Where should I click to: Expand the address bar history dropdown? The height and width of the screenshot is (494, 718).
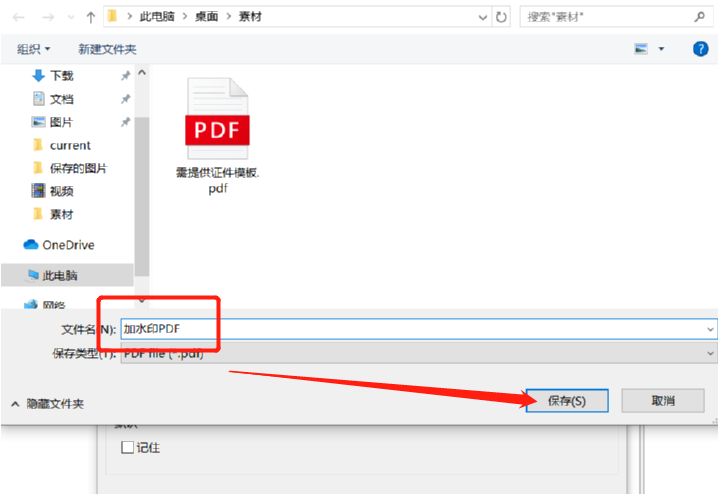click(x=483, y=17)
